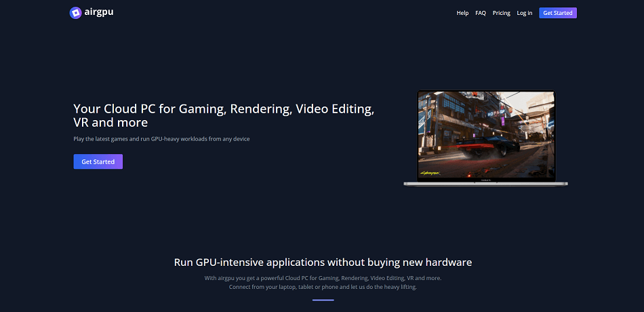Image resolution: width=644 pixels, height=312 pixels.
Task: Click the yellow Cyberpunk logo on laptop screen
Action: [x=432, y=173]
